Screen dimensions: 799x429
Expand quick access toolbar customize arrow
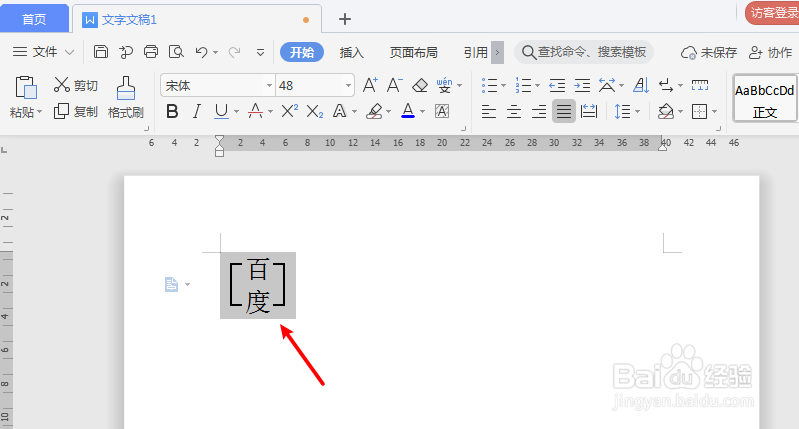(260, 52)
